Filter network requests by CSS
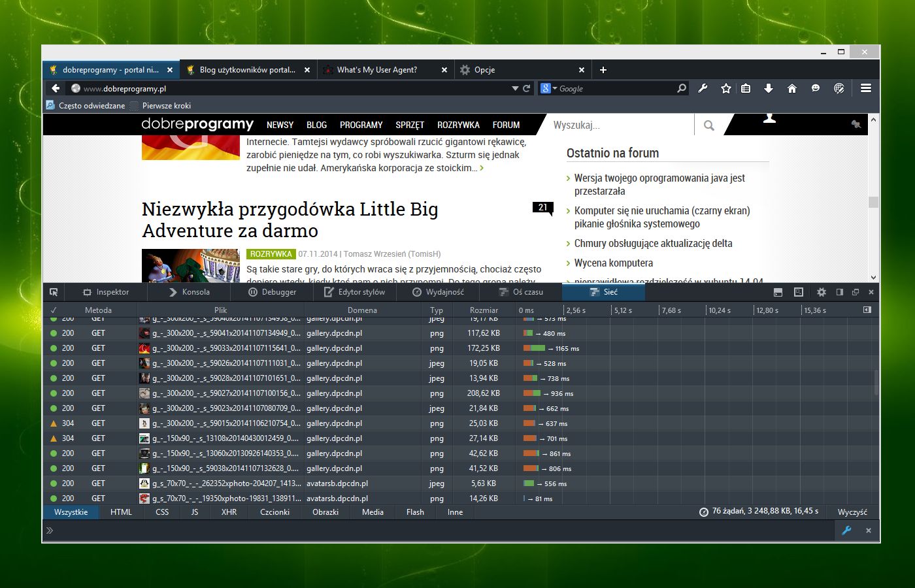This screenshot has width=915, height=588. pyautogui.click(x=162, y=512)
